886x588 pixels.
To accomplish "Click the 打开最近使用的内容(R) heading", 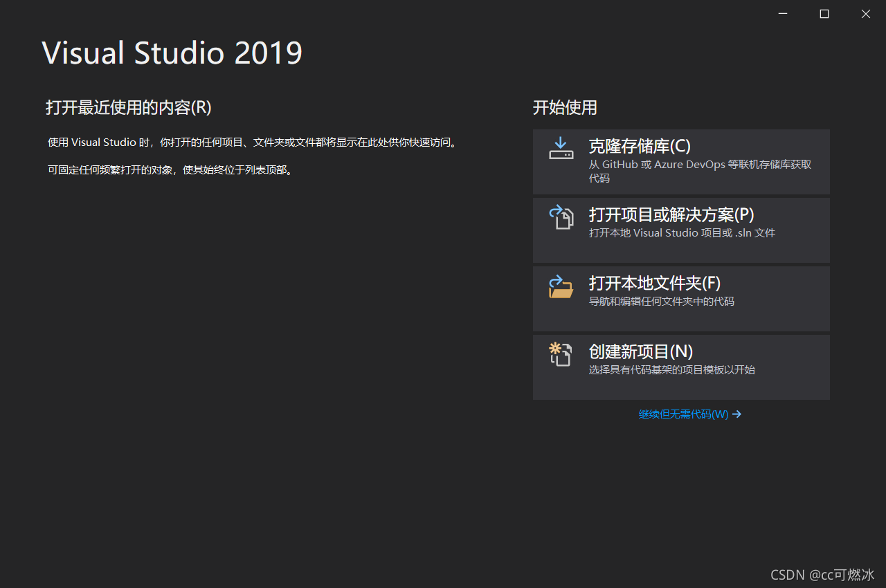I will [x=129, y=107].
